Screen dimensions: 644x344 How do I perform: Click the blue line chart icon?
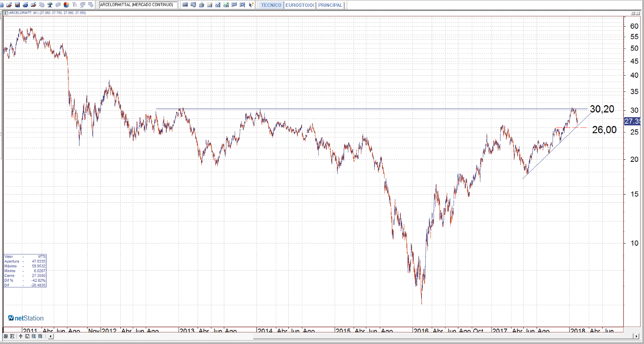[x=218, y=5]
